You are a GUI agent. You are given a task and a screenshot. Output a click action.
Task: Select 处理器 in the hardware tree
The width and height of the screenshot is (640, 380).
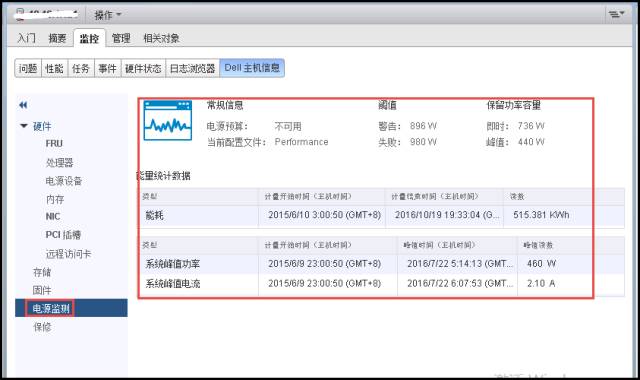(x=60, y=162)
